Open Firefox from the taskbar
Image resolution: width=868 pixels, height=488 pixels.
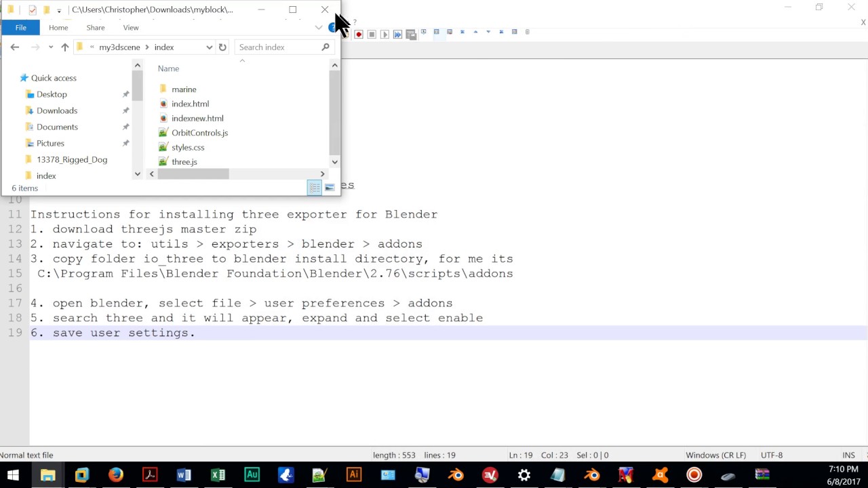click(x=116, y=474)
